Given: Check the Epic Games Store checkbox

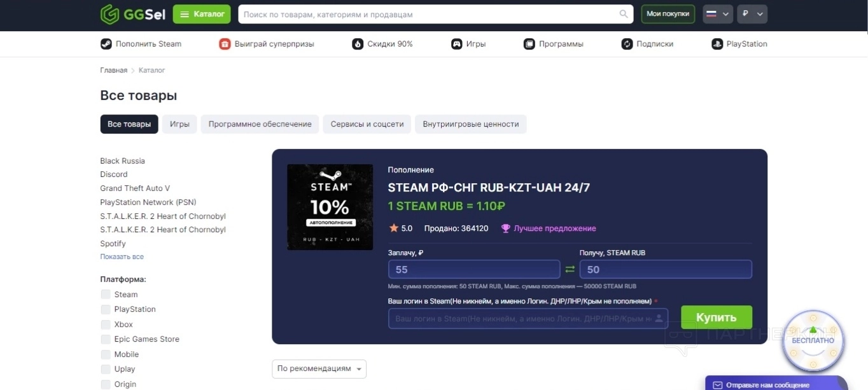Looking at the screenshot, I should pyautogui.click(x=106, y=339).
